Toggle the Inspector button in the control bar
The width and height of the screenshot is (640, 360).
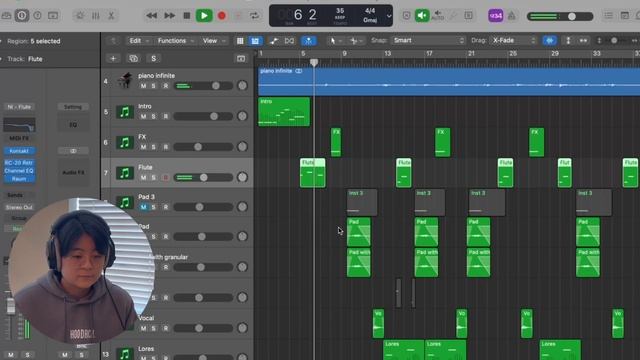coord(22,16)
